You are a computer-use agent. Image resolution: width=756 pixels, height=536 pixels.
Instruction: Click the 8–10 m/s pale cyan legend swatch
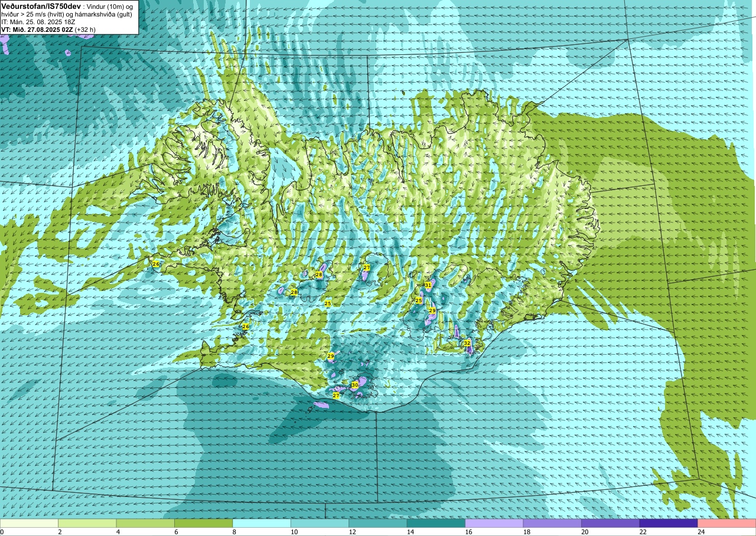(x=262, y=524)
